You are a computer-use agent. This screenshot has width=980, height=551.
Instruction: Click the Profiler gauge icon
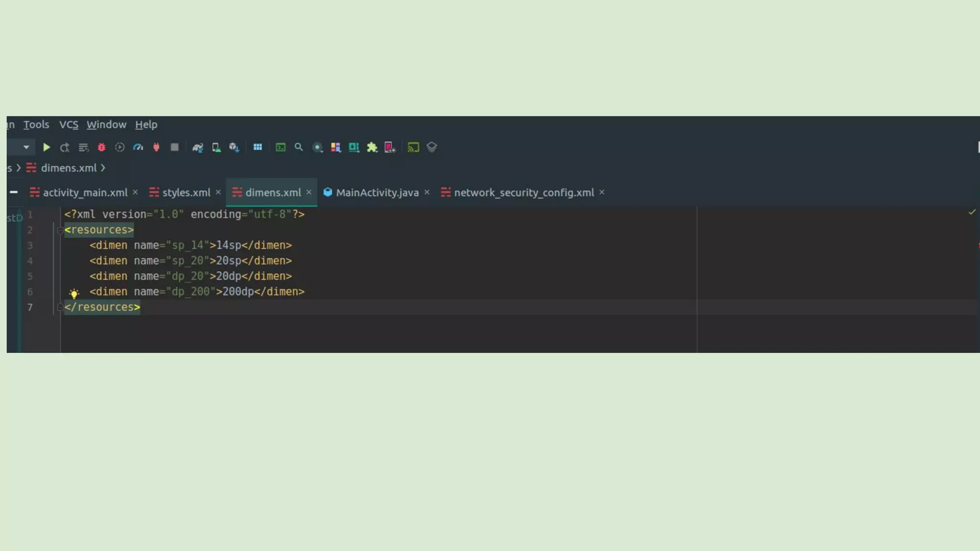pyautogui.click(x=138, y=147)
